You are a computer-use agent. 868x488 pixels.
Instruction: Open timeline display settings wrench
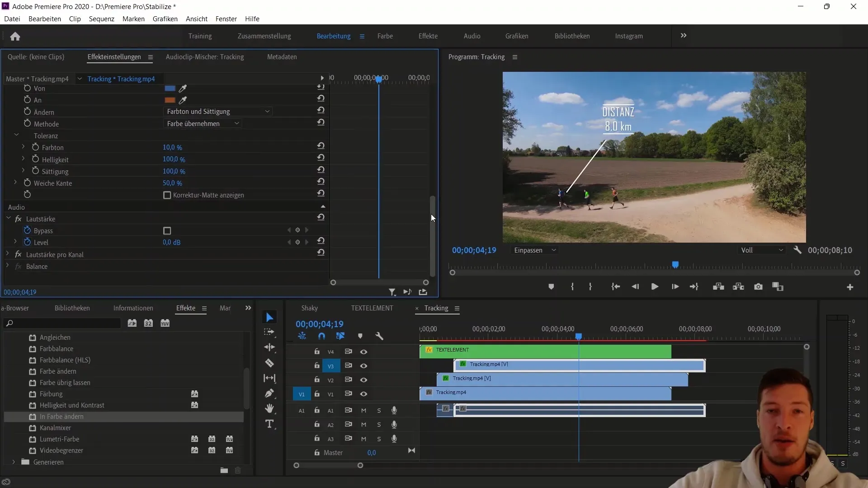pos(379,336)
